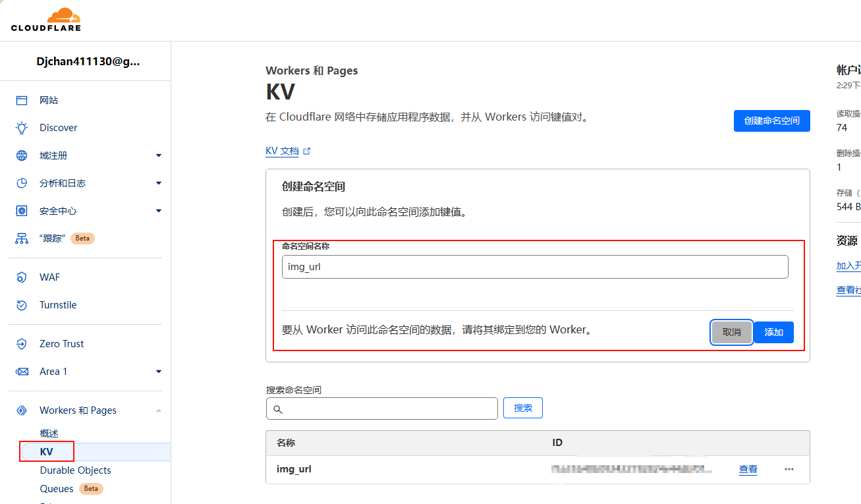This screenshot has width=861, height=504.
Task: Click the 创建命名空间 blue button
Action: (x=772, y=121)
